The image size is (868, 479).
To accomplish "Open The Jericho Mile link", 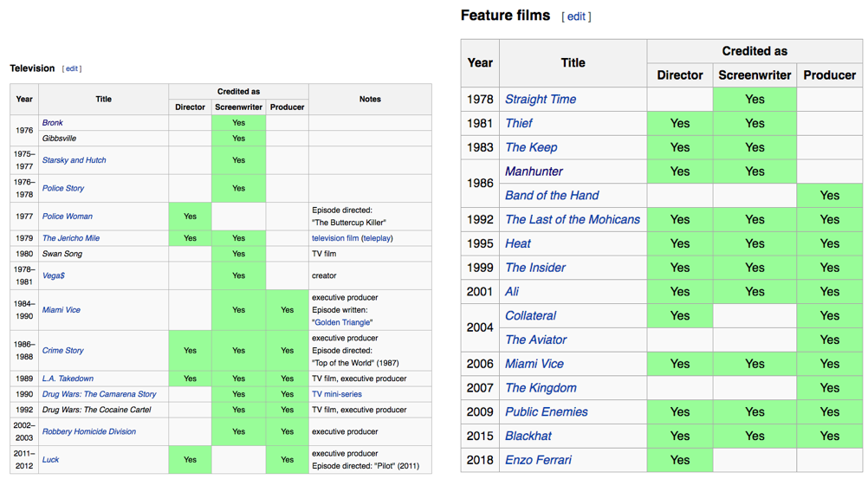I will coord(71,238).
